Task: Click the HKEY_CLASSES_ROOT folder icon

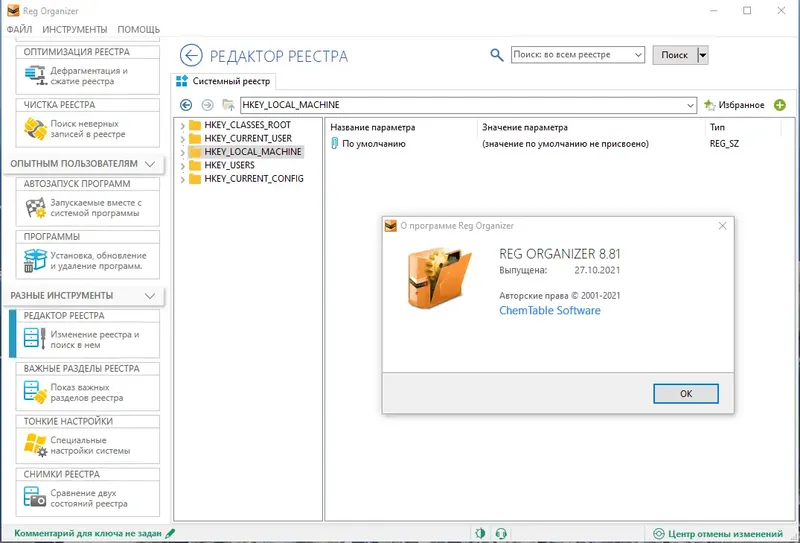Action: (x=195, y=125)
